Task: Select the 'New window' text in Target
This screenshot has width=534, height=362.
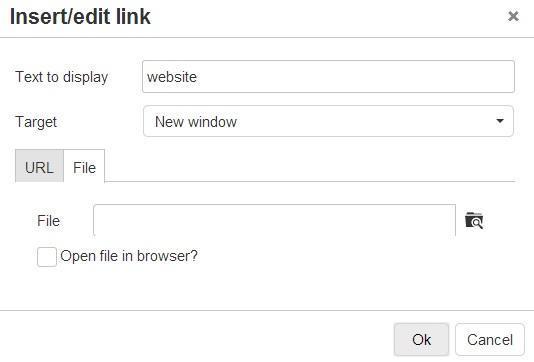Action: tap(196, 122)
